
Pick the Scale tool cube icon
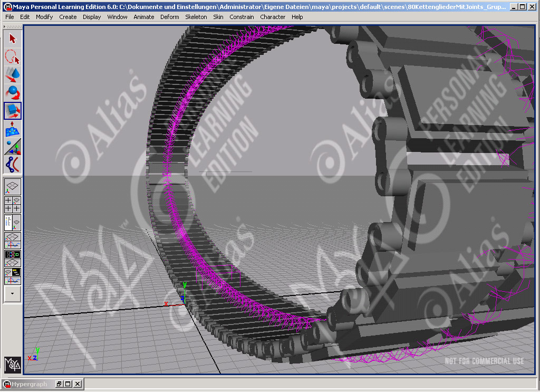(x=13, y=111)
